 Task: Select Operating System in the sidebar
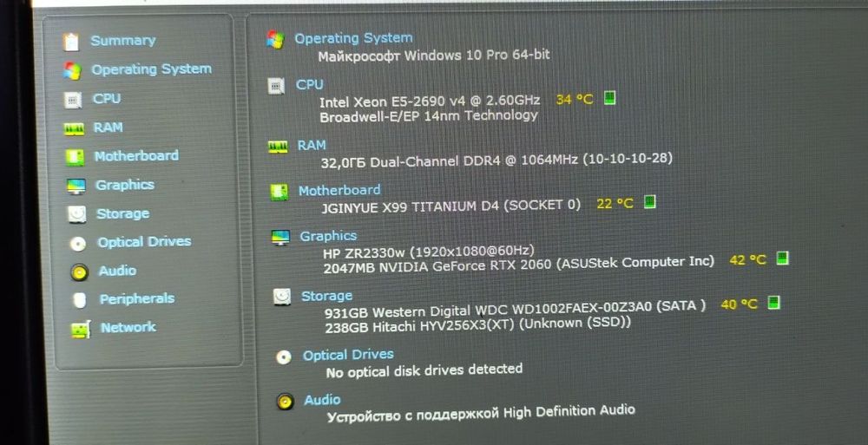151,69
